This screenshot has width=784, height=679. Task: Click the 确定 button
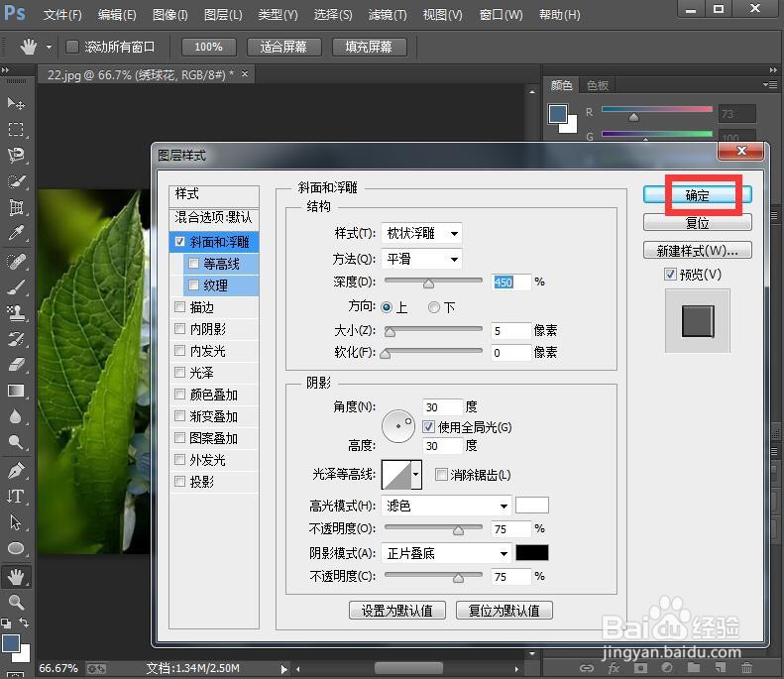pyautogui.click(x=697, y=195)
